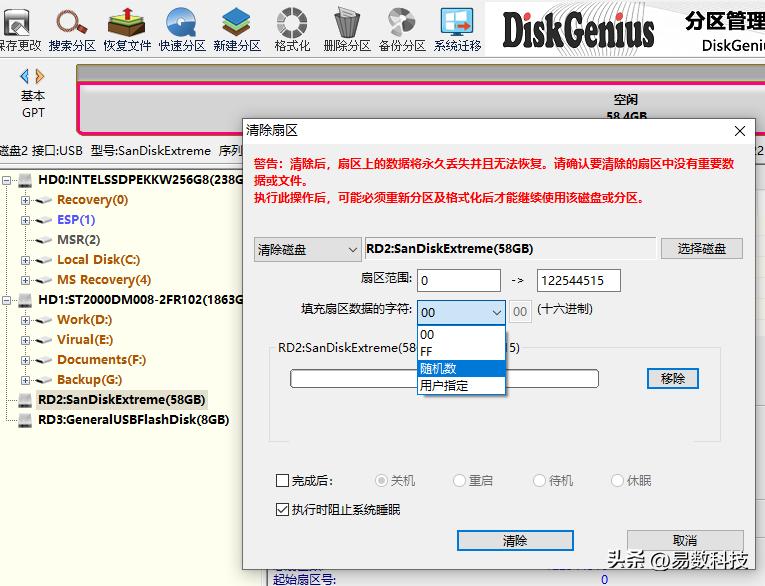Open the 清除磁盘 mode dropdown
765x586 pixels.
pos(307,250)
